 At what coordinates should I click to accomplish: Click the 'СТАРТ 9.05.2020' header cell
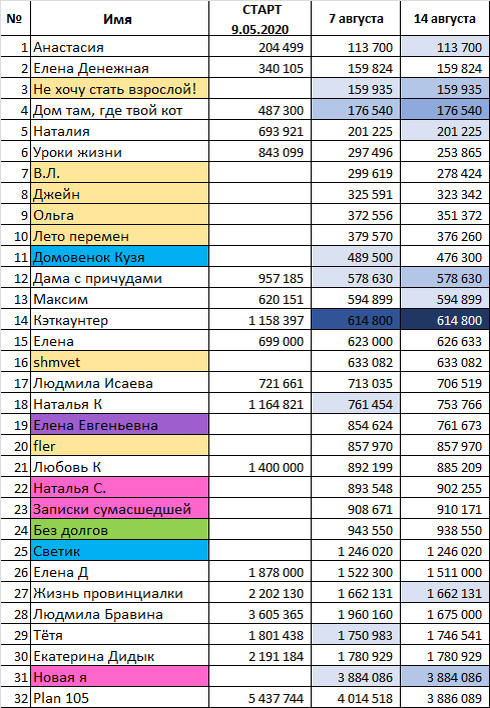click(x=260, y=19)
